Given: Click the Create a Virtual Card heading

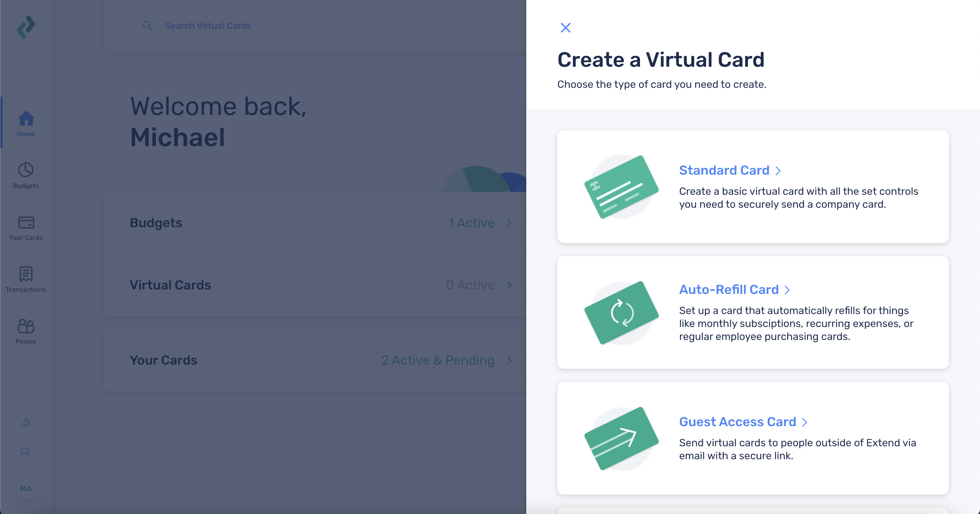Looking at the screenshot, I should coord(661,60).
